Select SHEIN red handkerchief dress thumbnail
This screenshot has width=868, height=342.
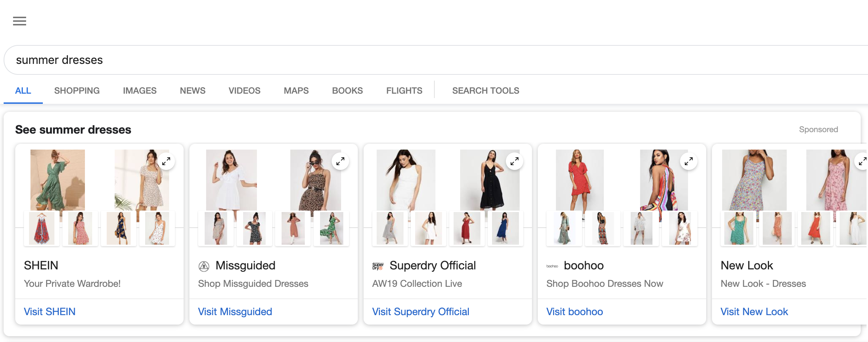pyautogui.click(x=42, y=228)
